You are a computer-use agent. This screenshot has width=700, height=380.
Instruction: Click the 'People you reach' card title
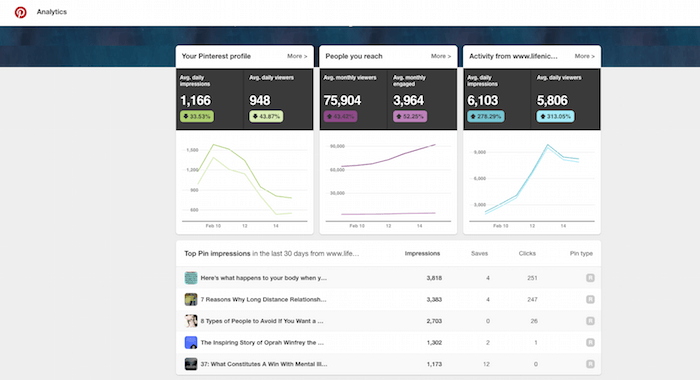pos(354,56)
